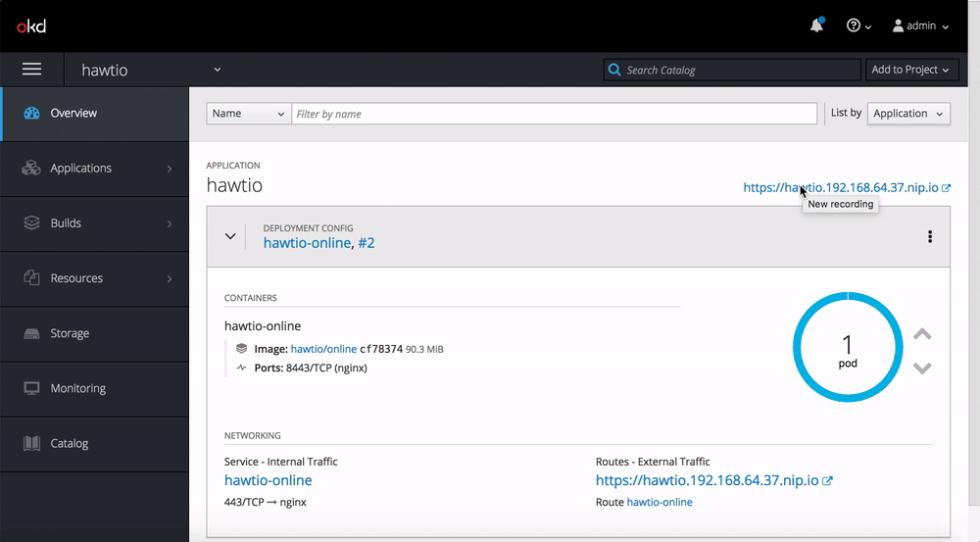
Task: Expand the Builds chevron arrow
Action: click(x=170, y=223)
